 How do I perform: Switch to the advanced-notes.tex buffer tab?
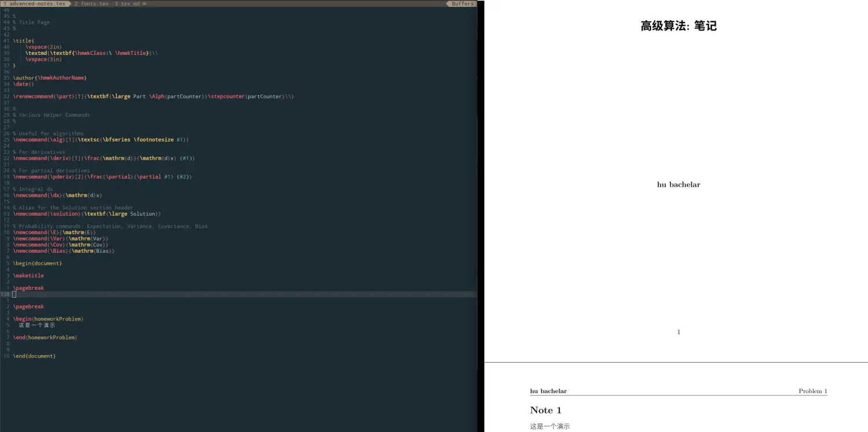(35, 3)
